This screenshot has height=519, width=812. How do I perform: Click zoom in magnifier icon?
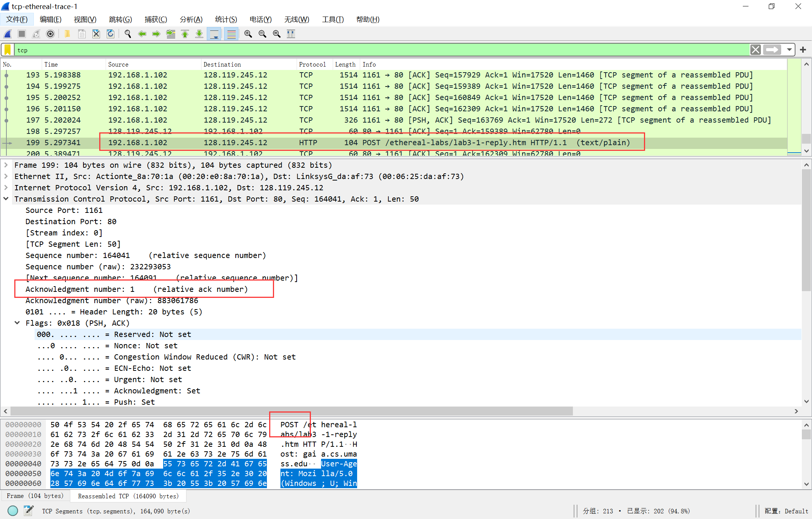click(x=248, y=34)
